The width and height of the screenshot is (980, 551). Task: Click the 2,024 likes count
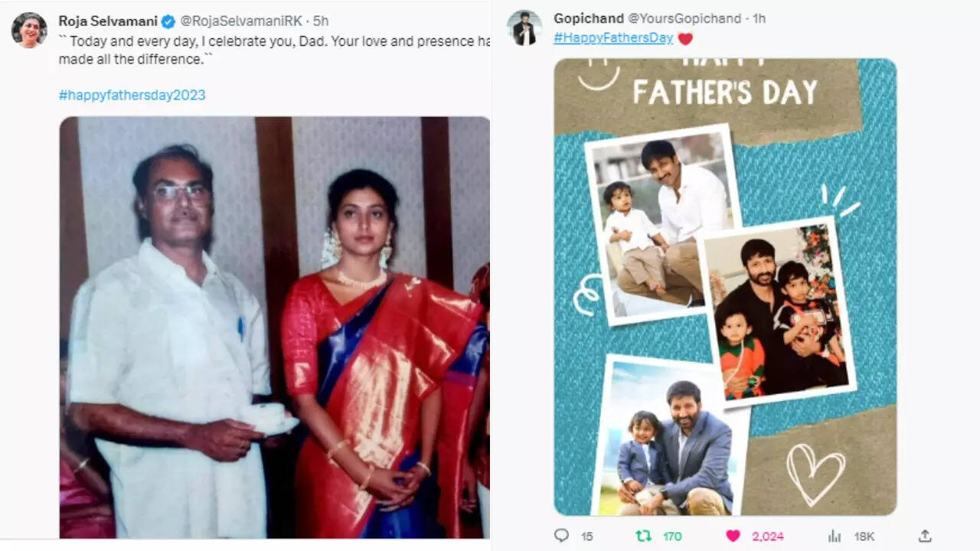(768, 536)
